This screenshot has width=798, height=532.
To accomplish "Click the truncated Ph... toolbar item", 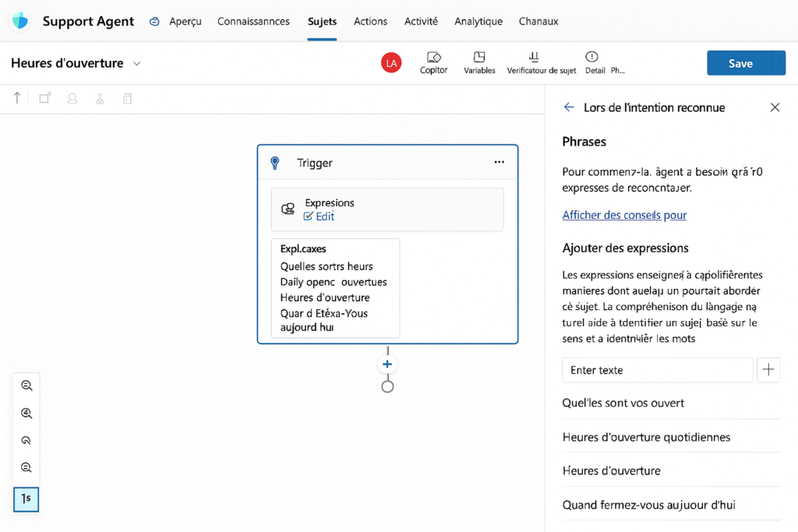I will (617, 71).
